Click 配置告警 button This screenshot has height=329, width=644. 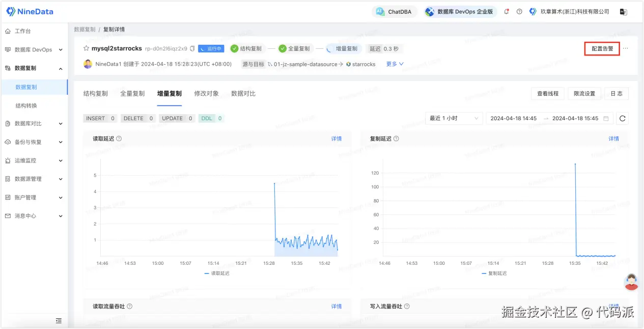point(602,49)
